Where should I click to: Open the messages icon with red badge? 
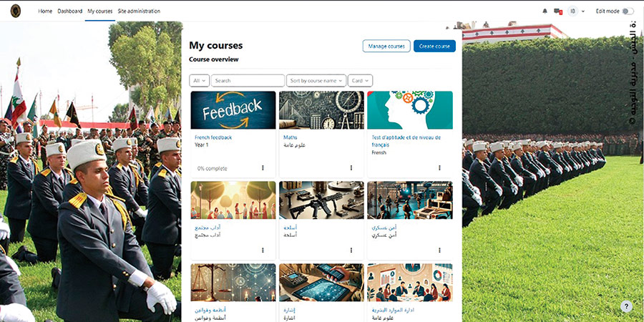(558, 11)
